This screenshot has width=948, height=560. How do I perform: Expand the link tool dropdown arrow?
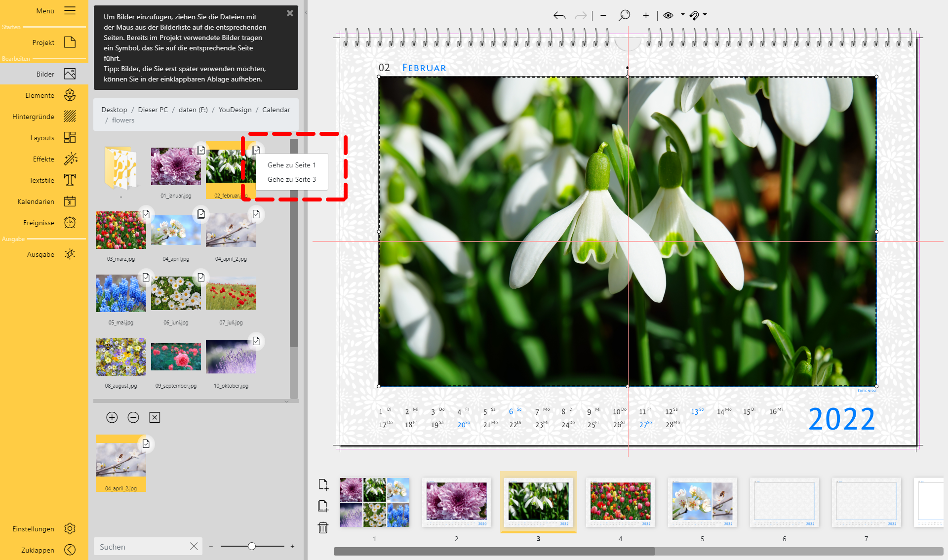(705, 15)
